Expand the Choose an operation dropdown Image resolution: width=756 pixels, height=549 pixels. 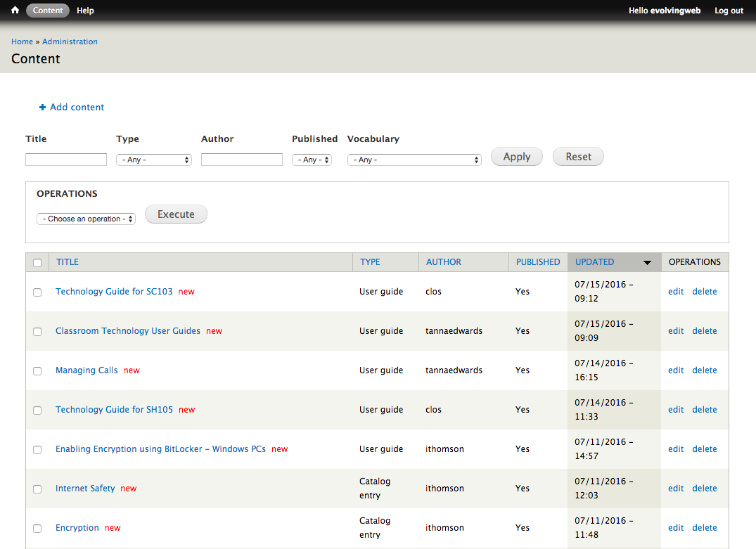click(x=86, y=219)
